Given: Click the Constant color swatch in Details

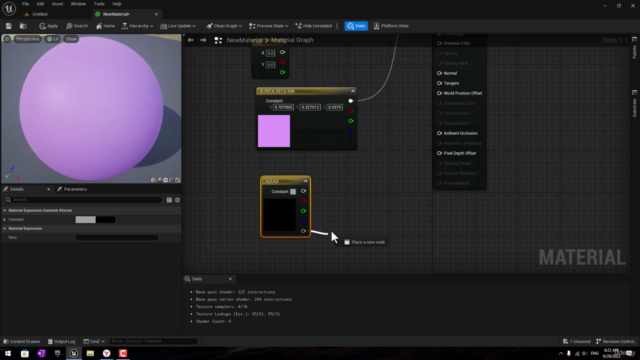Looking at the screenshot, I should click(x=95, y=220).
